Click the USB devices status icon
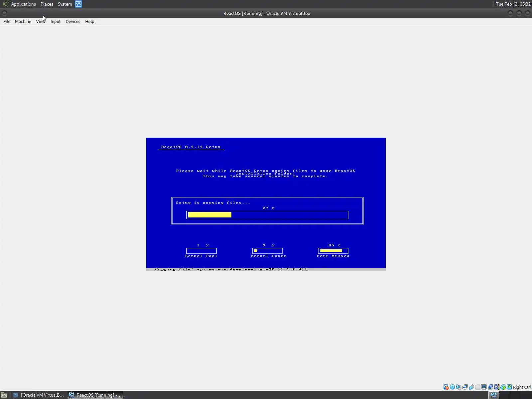 click(x=471, y=387)
